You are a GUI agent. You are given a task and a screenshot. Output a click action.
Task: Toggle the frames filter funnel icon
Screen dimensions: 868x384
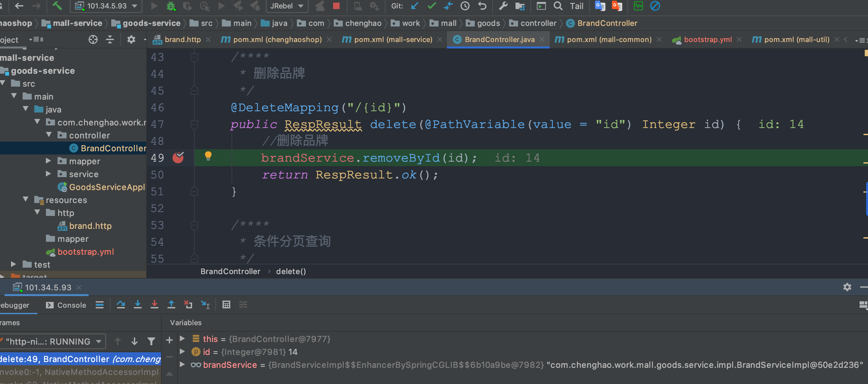point(151,342)
